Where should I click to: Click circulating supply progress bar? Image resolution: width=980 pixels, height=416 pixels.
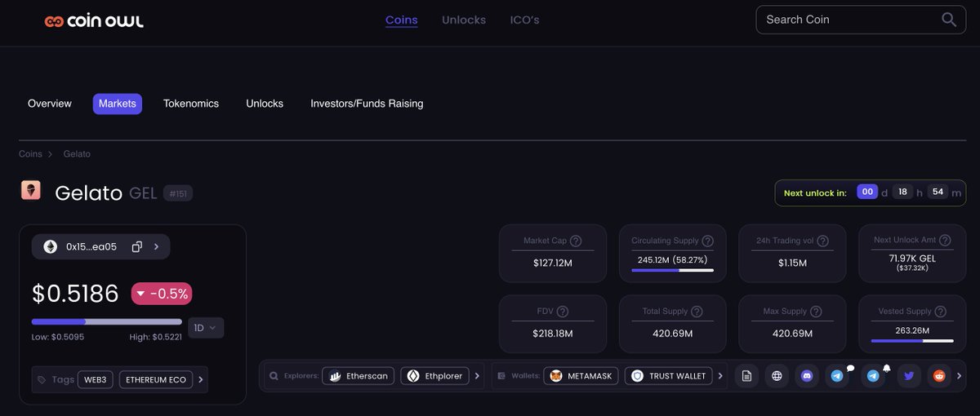tap(672, 271)
